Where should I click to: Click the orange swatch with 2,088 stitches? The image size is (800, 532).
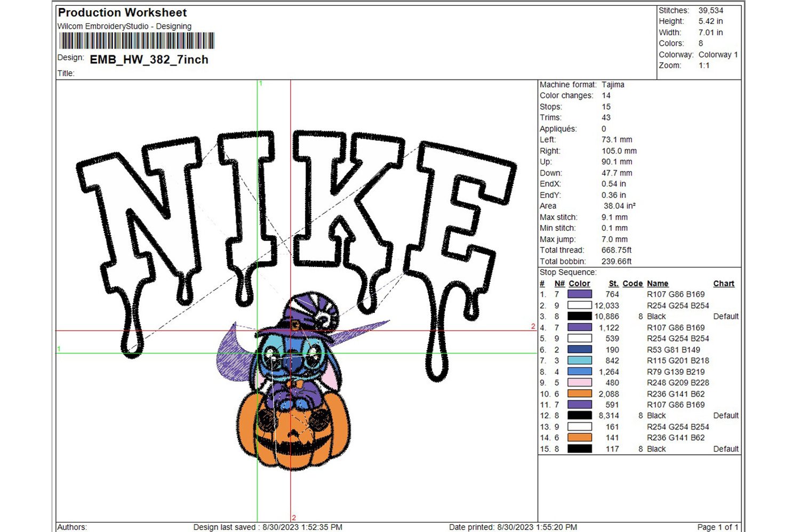579,393
